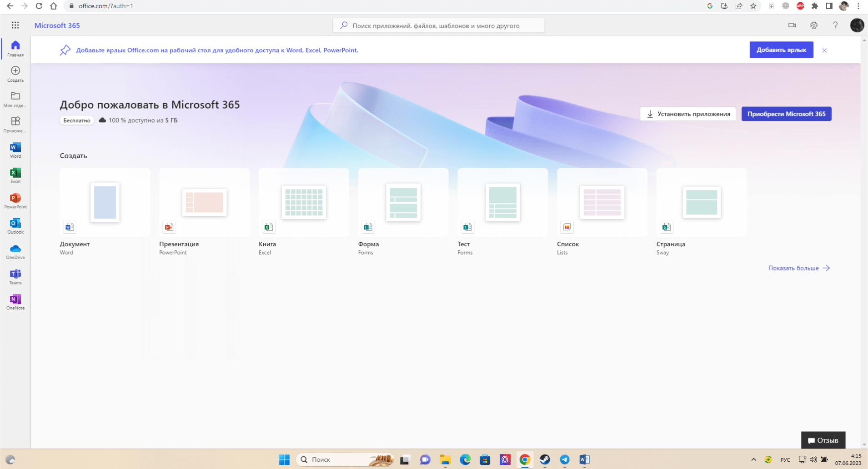Viewport: 868px width, 469px height.
Task: Open Telegram from the Windows taskbar
Action: pos(564,459)
